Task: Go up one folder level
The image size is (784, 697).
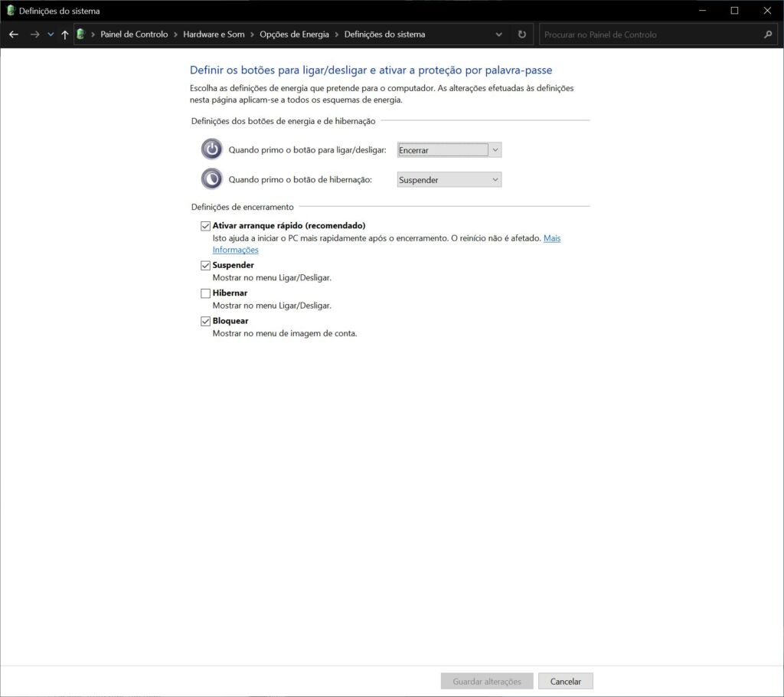Action: pos(65,34)
